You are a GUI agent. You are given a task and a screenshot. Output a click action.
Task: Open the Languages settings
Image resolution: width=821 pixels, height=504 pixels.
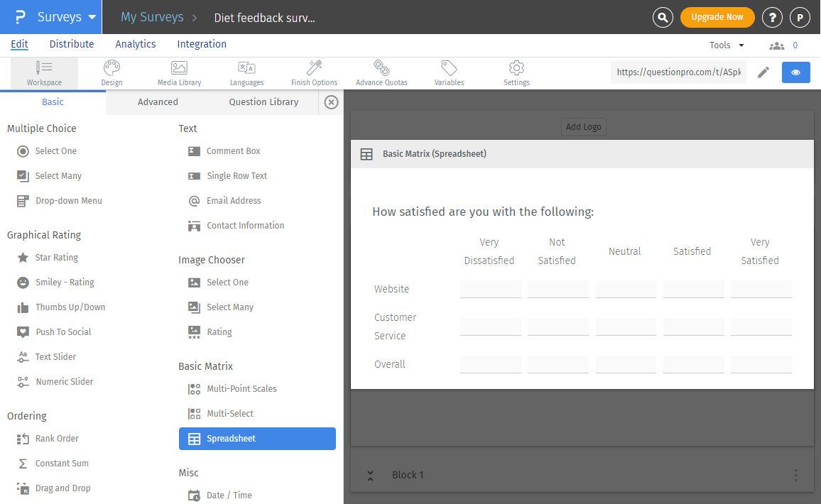click(x=246, y=73)
